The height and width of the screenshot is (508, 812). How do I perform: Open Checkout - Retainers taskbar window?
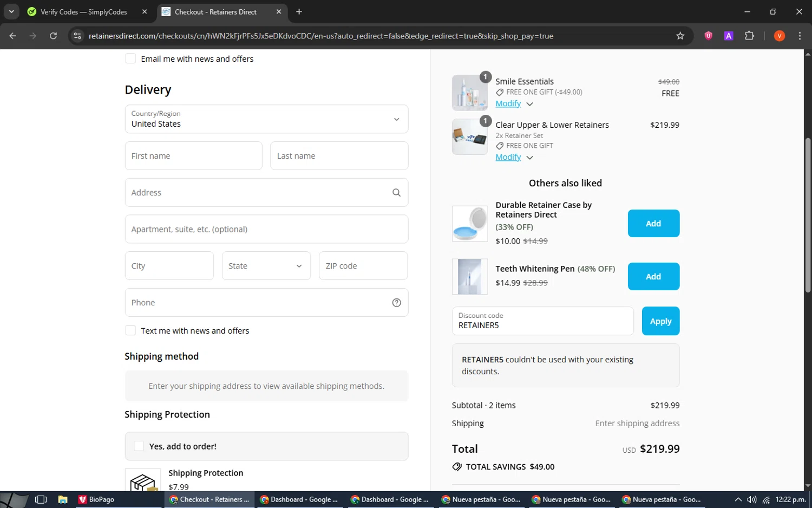point(209,499)
